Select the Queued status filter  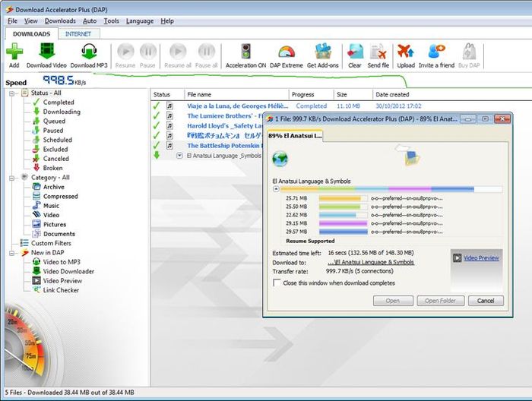(54, 122)
